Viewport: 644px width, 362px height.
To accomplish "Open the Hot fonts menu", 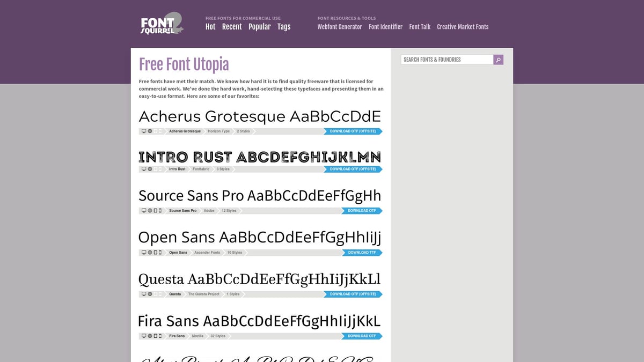I will (210, 27).
